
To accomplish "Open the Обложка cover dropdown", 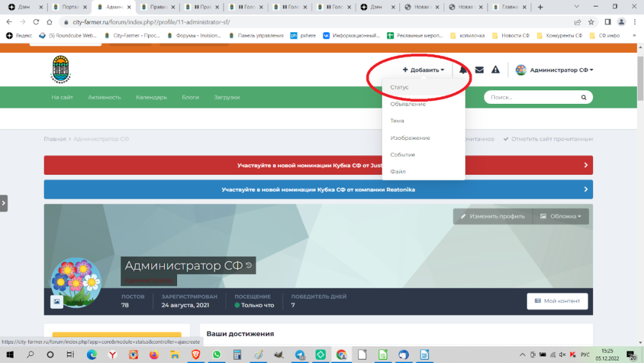I will tap(560, 217).
